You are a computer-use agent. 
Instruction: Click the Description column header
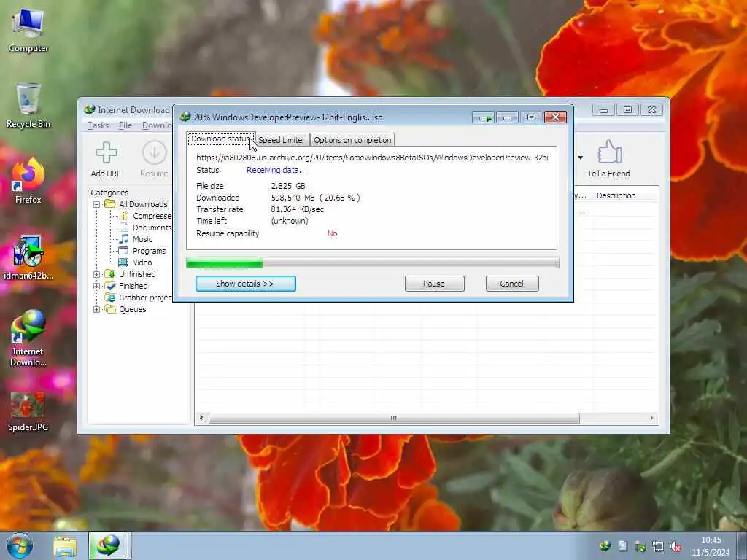pyautogui.click(x=624, y=195)
